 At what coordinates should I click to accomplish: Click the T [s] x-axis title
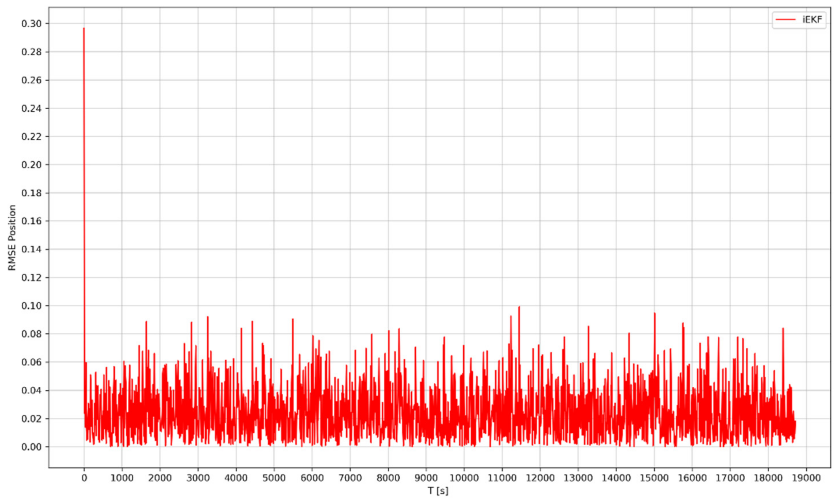pos(438,491)
